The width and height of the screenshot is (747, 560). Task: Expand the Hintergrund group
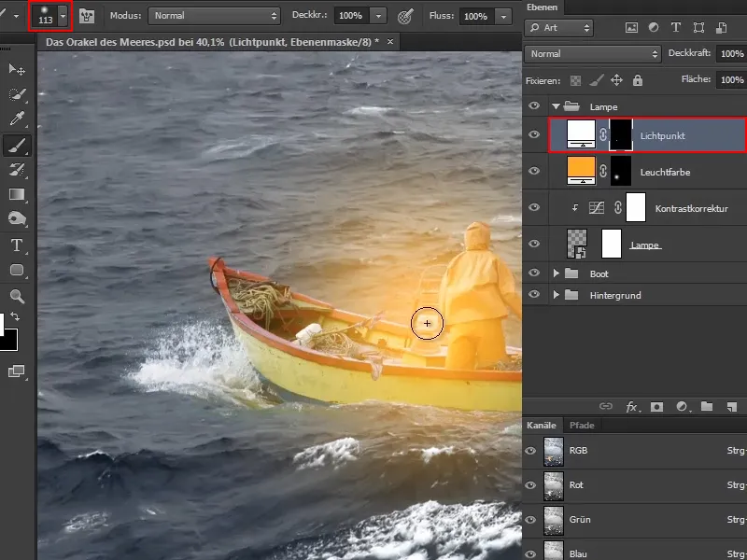556,295
